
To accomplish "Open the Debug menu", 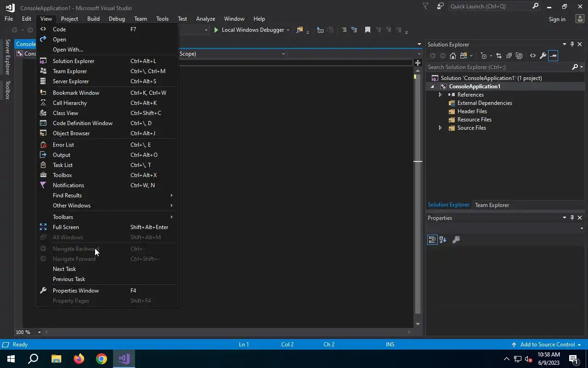I will (117, 19).
